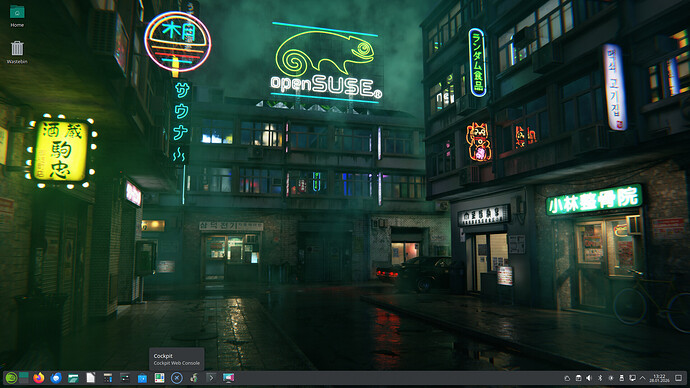Open the cloud icon in system tray
690x388 pixels.
point(567,378)
